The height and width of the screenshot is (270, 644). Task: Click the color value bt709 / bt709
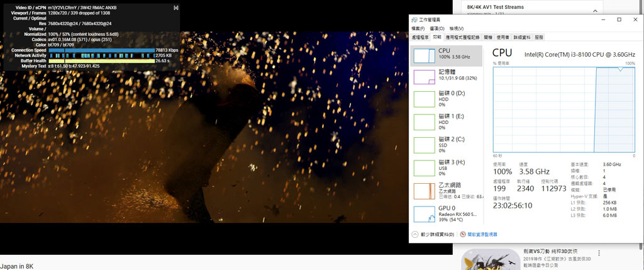tap(60, 45)
